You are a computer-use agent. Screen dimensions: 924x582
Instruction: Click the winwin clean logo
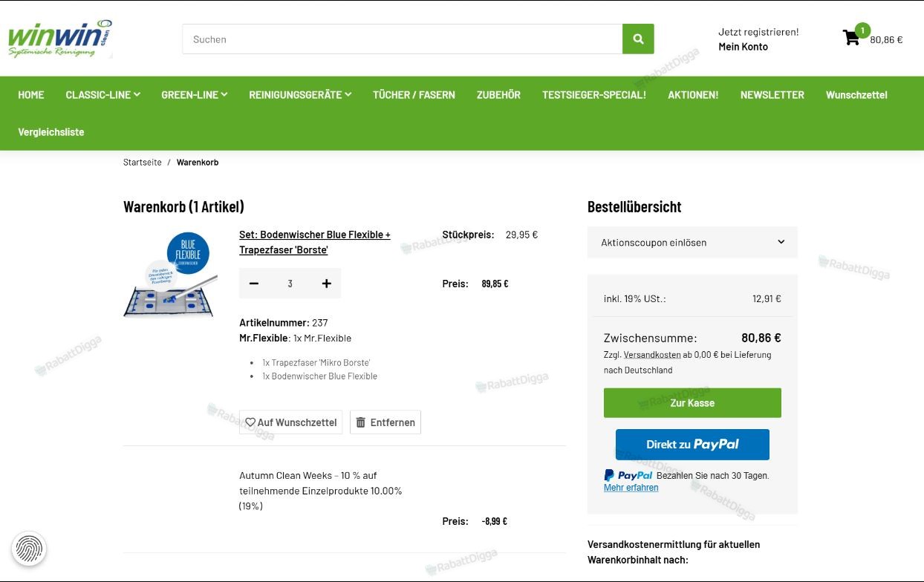[60, 39]
